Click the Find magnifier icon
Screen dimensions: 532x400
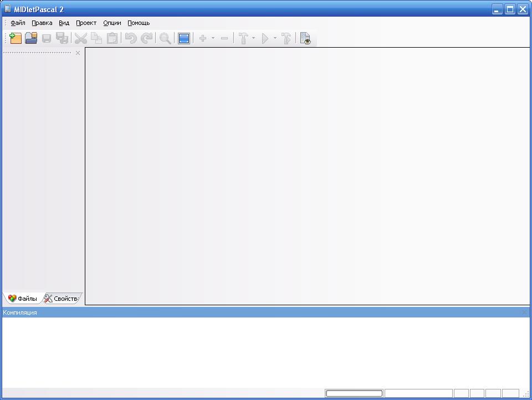point(165,38)
